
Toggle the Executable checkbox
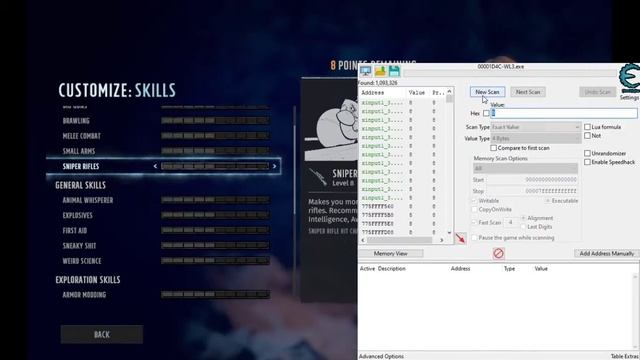click(548, 201)
